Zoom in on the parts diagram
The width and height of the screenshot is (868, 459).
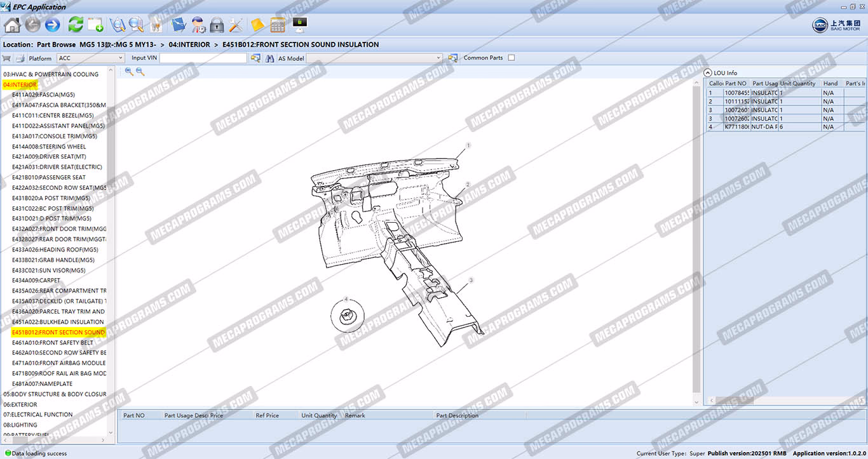(x=129, y=72)
